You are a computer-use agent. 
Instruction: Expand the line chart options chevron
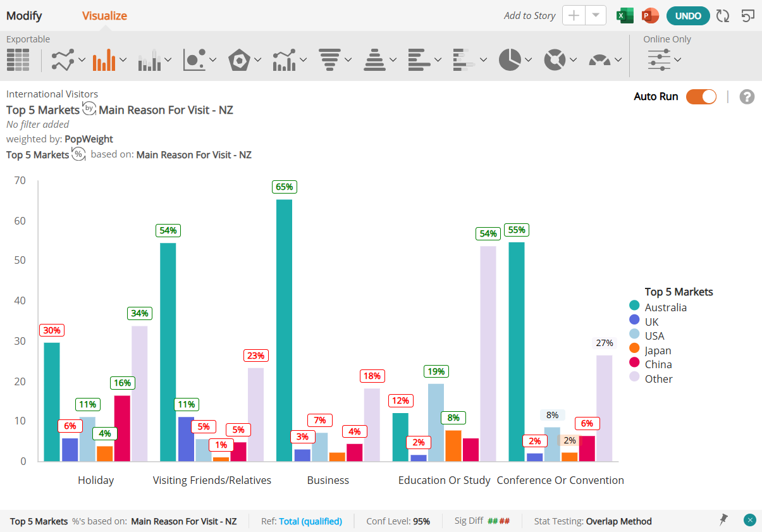82,60
